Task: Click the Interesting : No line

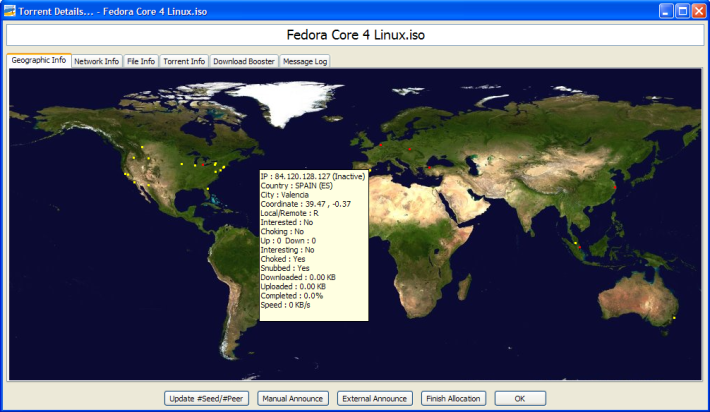Action: [x=288, y=250]
